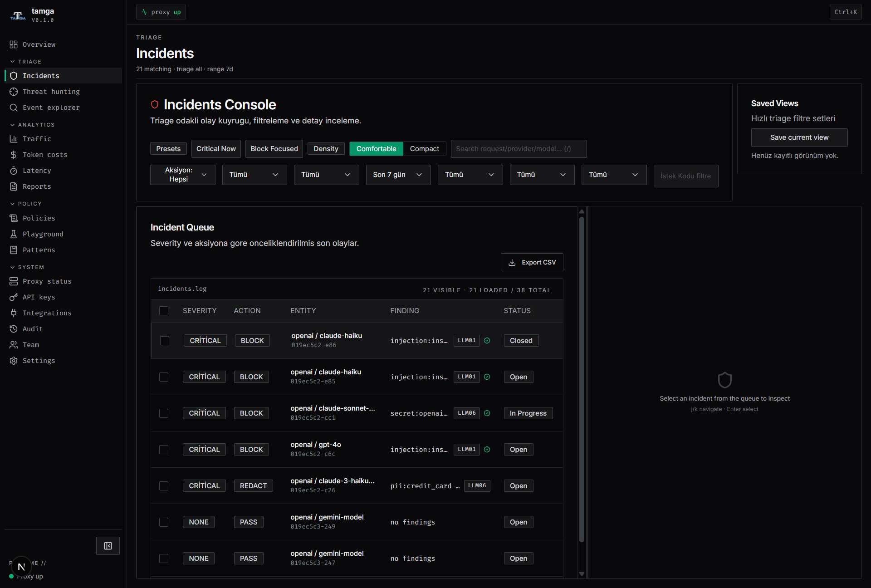The image size is (871, 588).
Task: Collapse the TRIAGE sidebar section
Action: click(x=26, y=62)
